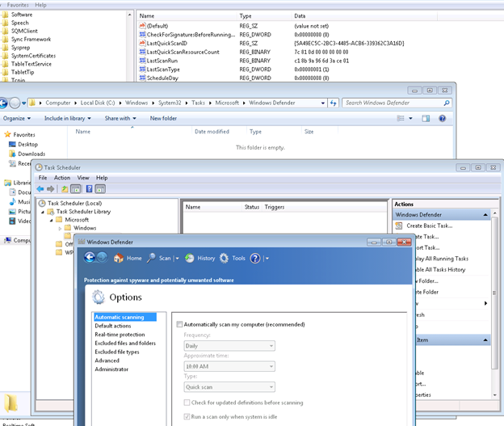This screenshot has height=426, width=504.
Task: Open History in Windows Defender
Action: [x=200, y=258]
